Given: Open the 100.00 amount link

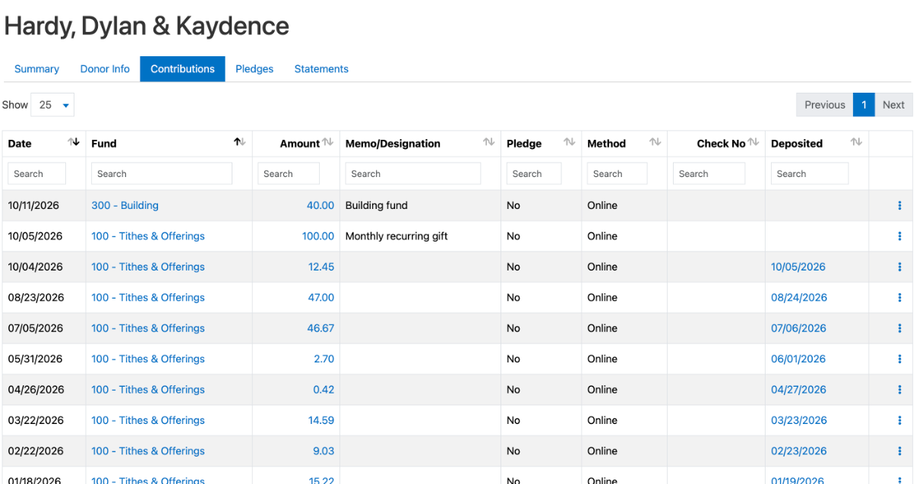Looking at the screenshot, I should click(318, 236).
